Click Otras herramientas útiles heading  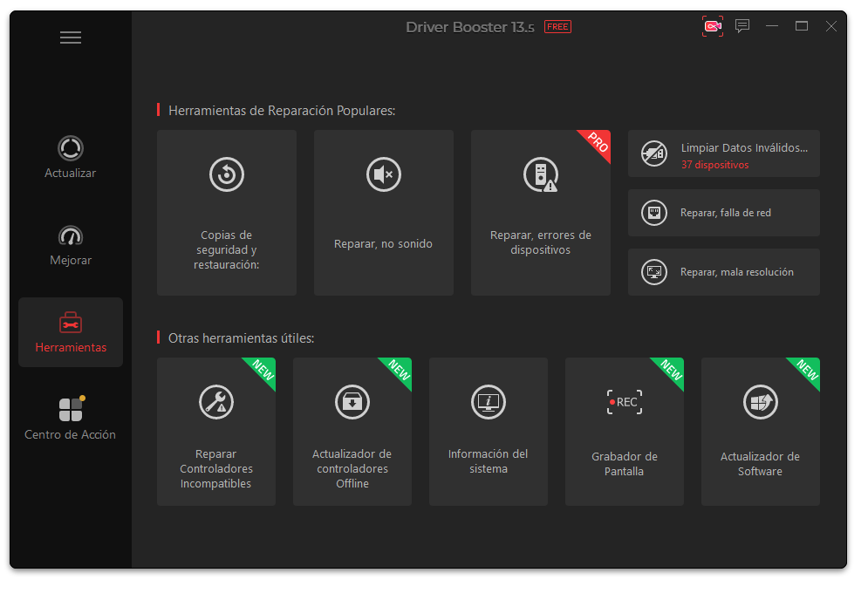pyautogui.click(x=242, y=338)
